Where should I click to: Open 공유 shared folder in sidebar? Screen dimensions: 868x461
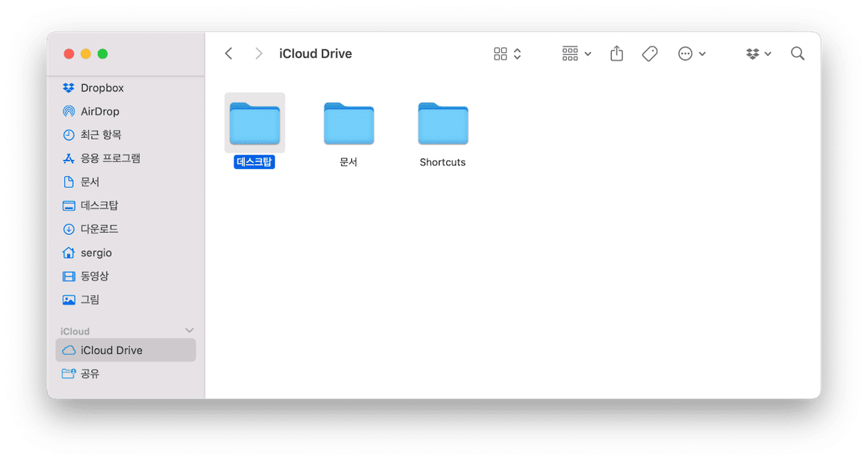pyautogui.click(x=126, y=374)
